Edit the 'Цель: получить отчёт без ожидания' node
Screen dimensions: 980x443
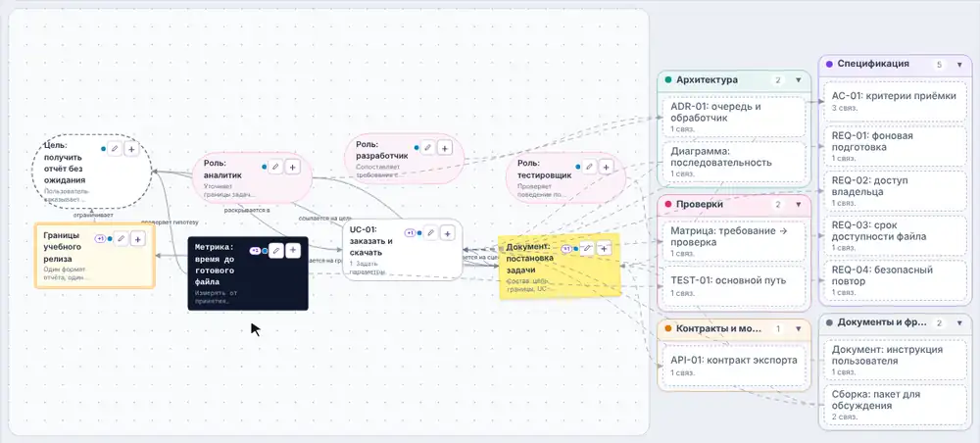click(115, 149)
